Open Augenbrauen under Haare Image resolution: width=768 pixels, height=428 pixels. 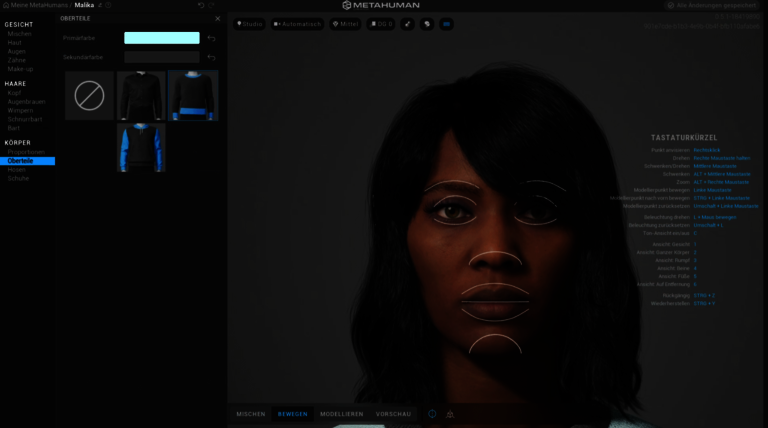coord(26,102)
